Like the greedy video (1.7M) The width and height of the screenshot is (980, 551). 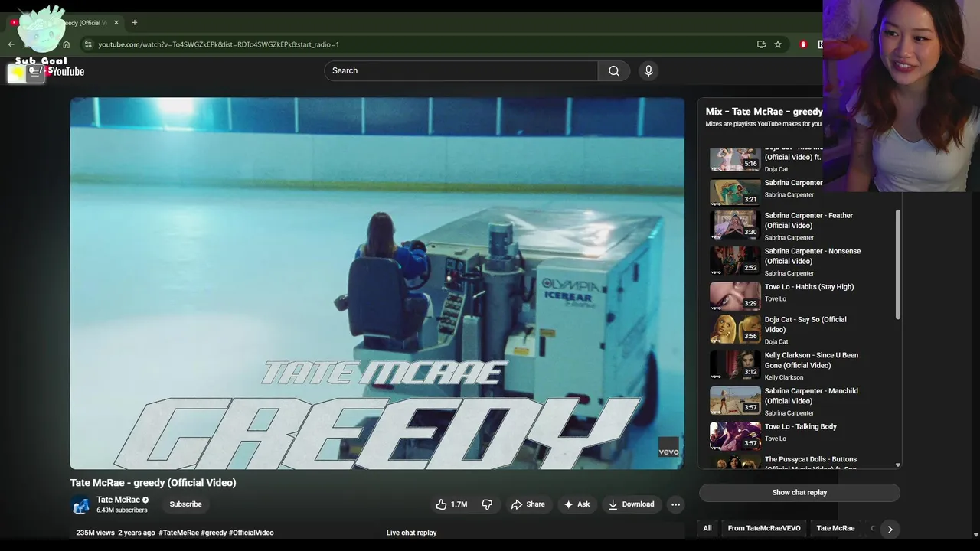point(451,504)
